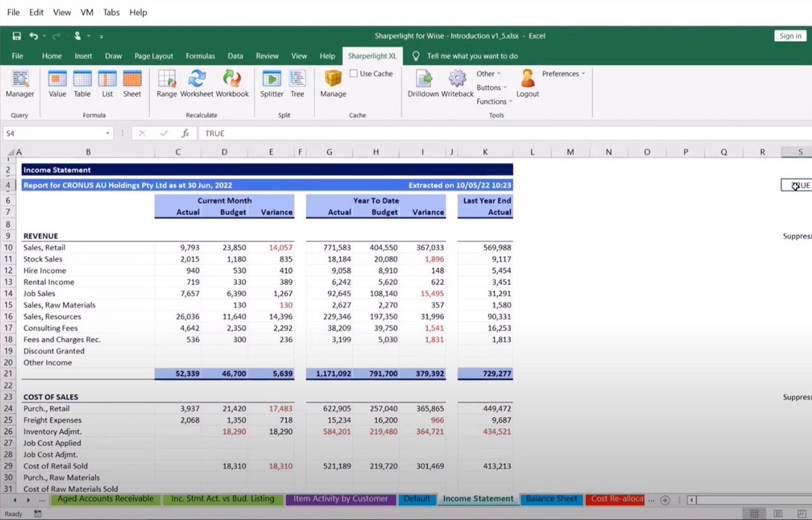The width and height of the screenshot is (812, 520).
Task: Click the formula bar showing TRUE
Action: (x=504, y=133)
